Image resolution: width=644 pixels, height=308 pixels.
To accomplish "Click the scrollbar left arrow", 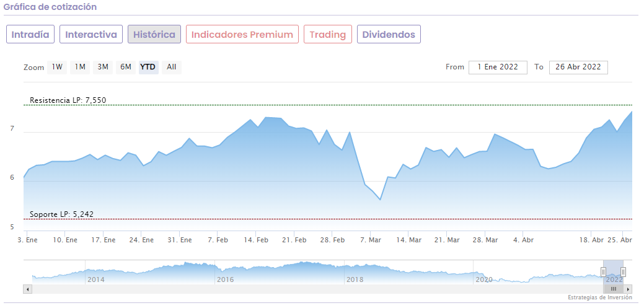I will pos(27,289).
